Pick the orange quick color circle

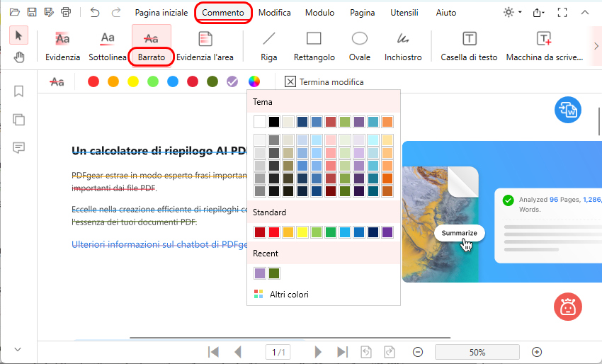[x=113, y=81]
